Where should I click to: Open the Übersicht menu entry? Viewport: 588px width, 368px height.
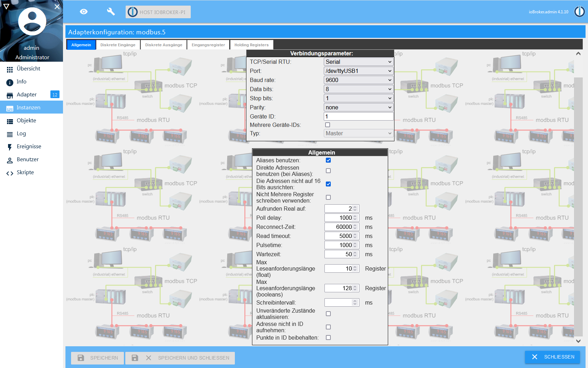31,69
